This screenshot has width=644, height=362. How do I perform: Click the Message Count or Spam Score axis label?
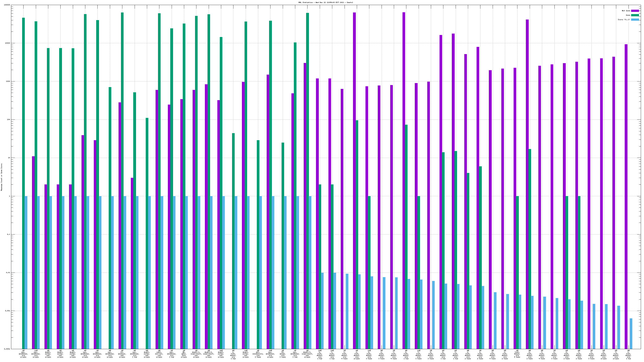[x=1, y=177]
